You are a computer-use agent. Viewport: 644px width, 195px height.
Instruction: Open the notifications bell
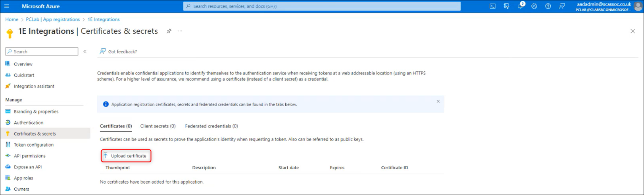tap(520, 6)
